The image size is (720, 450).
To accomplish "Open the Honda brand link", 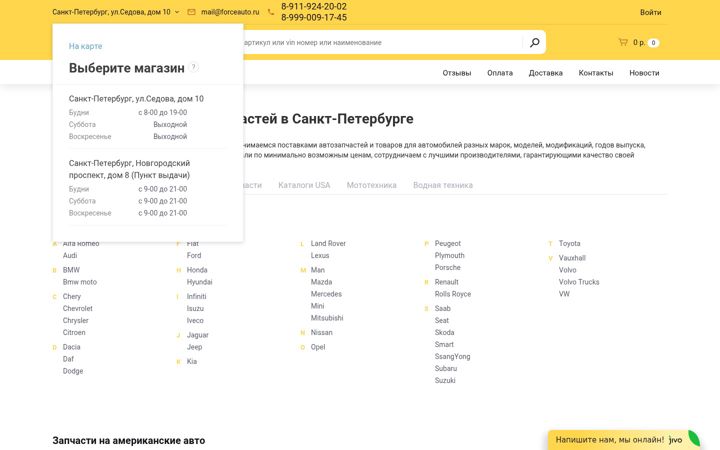I will point(197,270).
